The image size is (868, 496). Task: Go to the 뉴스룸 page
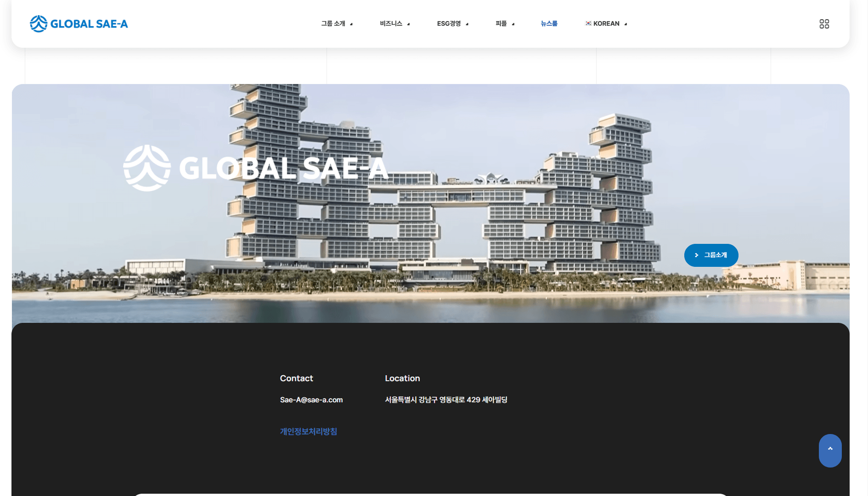pyautogui.click(x=549, y=23)
